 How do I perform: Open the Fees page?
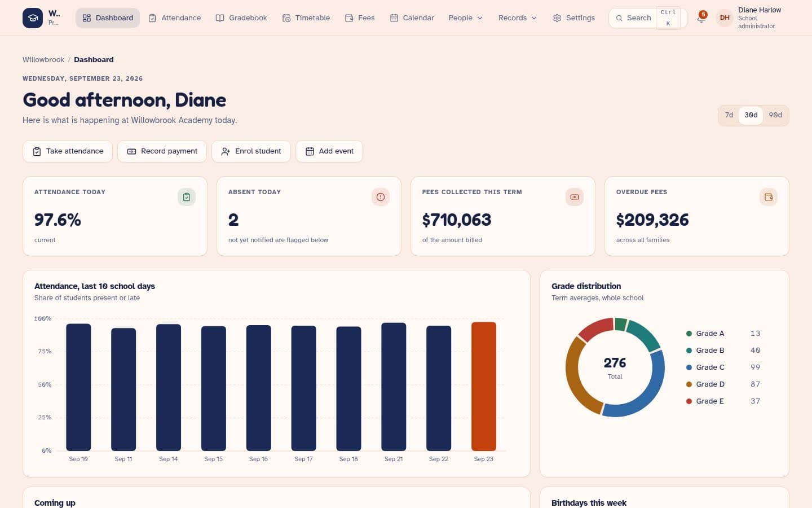point(360,18)
